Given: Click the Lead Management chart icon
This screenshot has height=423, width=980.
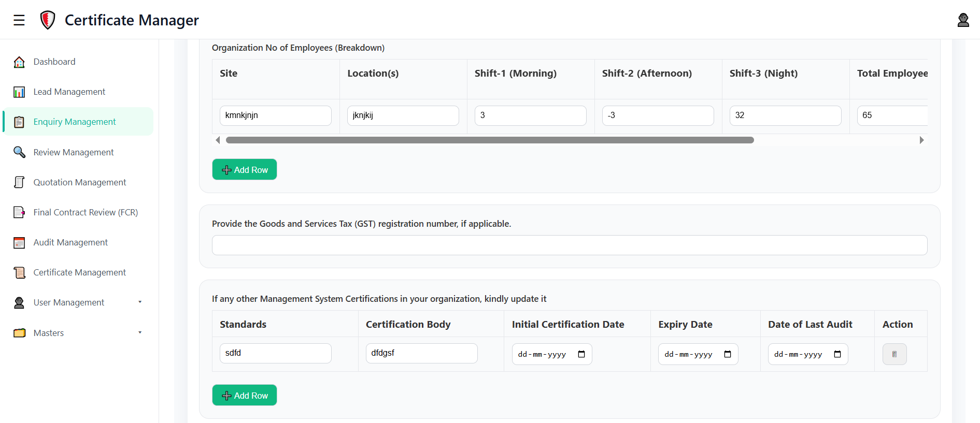Looking at the screenshot, I should [x=19, y=92].
